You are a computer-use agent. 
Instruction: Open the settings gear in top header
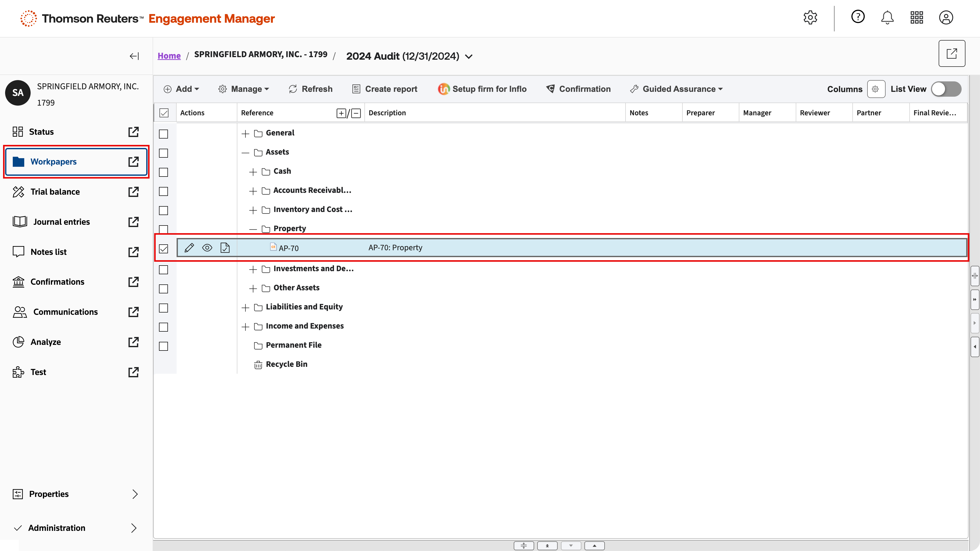point(810,18)
